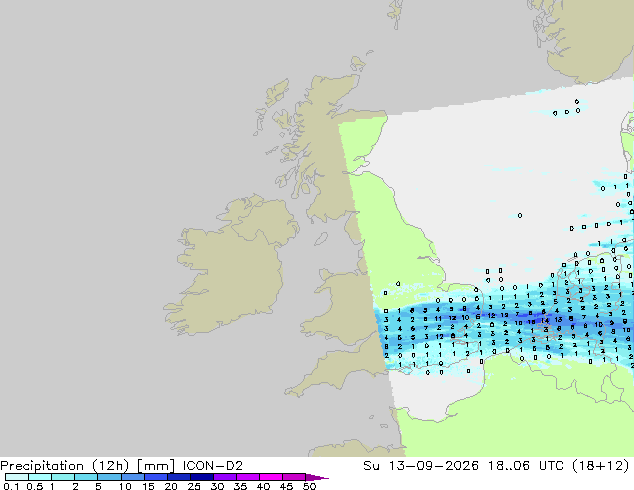The height and width of the screenshot is (490, 634).
Task: Click the 40–45 mm bright magenta swatch
Action: point(271,477)
